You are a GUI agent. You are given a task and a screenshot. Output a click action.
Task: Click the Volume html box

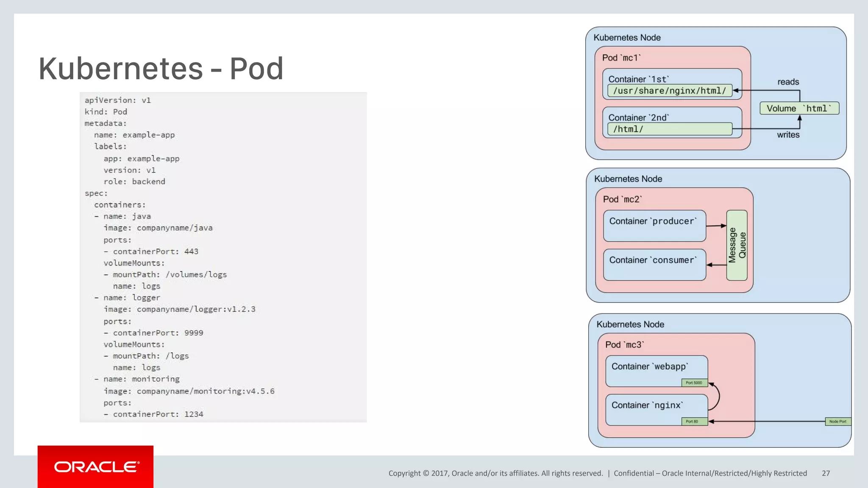pos(799,108)
